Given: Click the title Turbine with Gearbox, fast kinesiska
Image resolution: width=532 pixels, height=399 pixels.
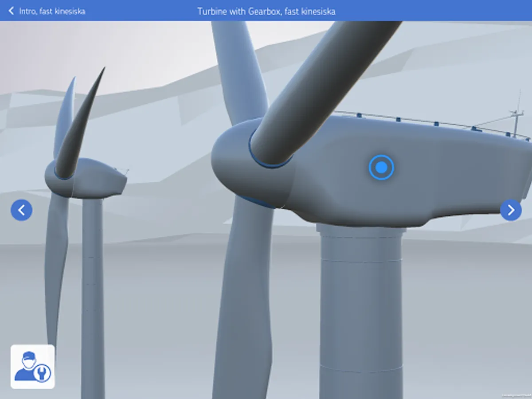Looking at the screenshot, I should (266, 12).
